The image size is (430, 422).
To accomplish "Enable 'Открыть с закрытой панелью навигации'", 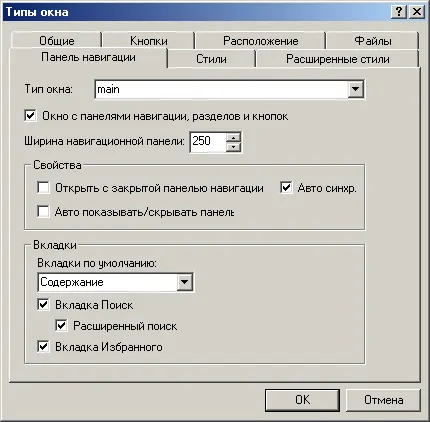I will (x=43, y=188).
